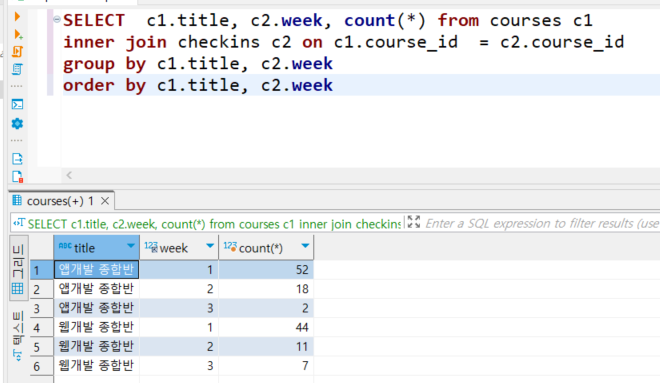Switch to the 그리드 grid view side tab
660x383 pixels.
click(18, 268)
